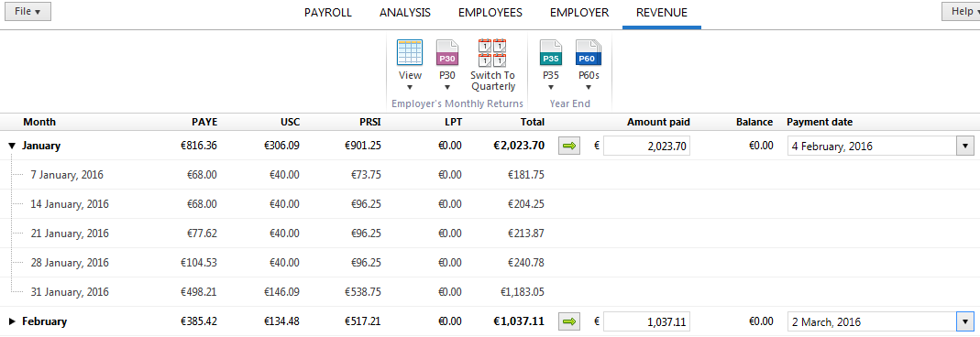Viewport: 980px width, 337px height.
Task: Open the P35 year end icon
Action: pyautogui.click(x=551, y=53)
